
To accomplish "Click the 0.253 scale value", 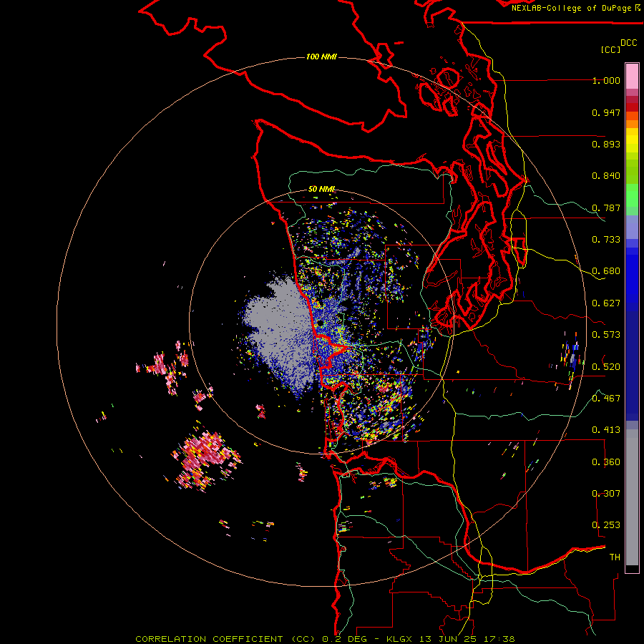I will pyautogui.click(x=606, y=525).
